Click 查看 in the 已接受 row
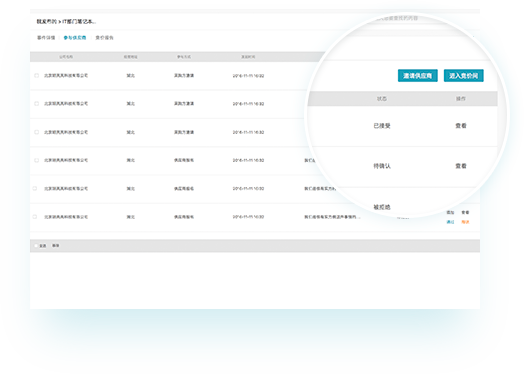The width and height of the screenshot is (524, 374). coord(461,126)
